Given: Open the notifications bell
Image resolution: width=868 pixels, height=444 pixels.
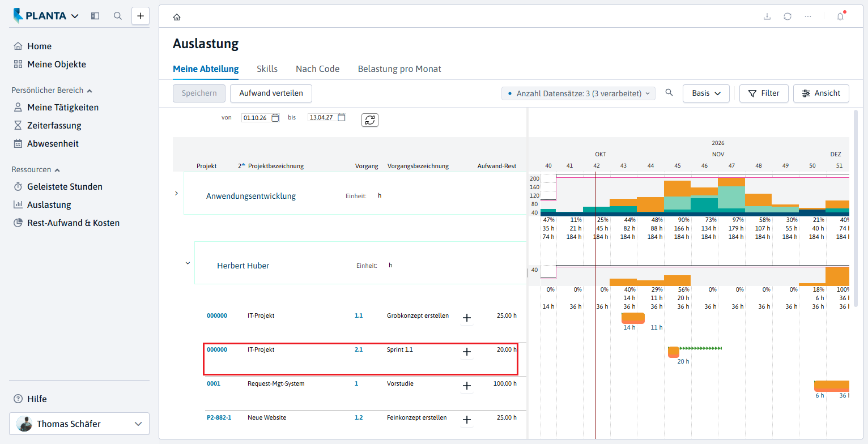Looking at the screenshot, I should (x=840, y=16).
